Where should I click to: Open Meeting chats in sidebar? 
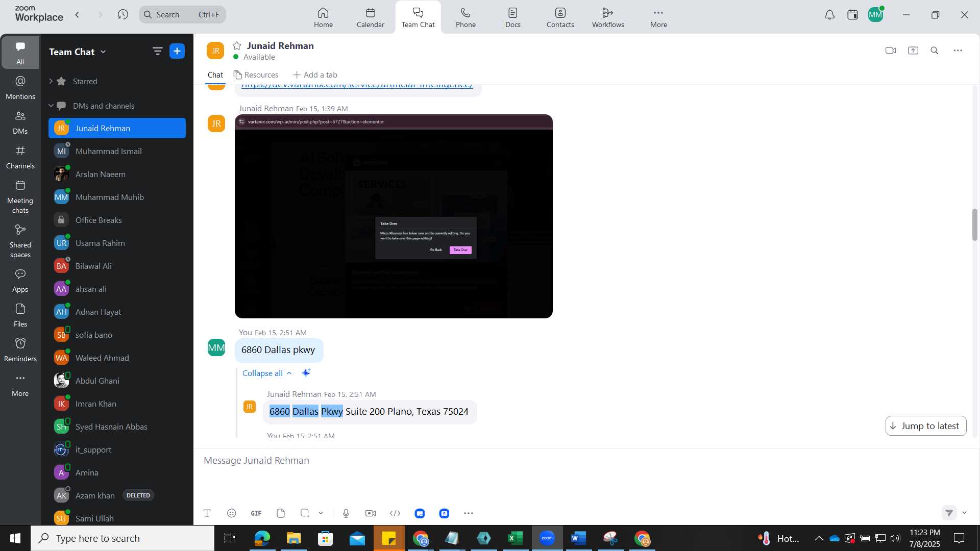(20, 197)
